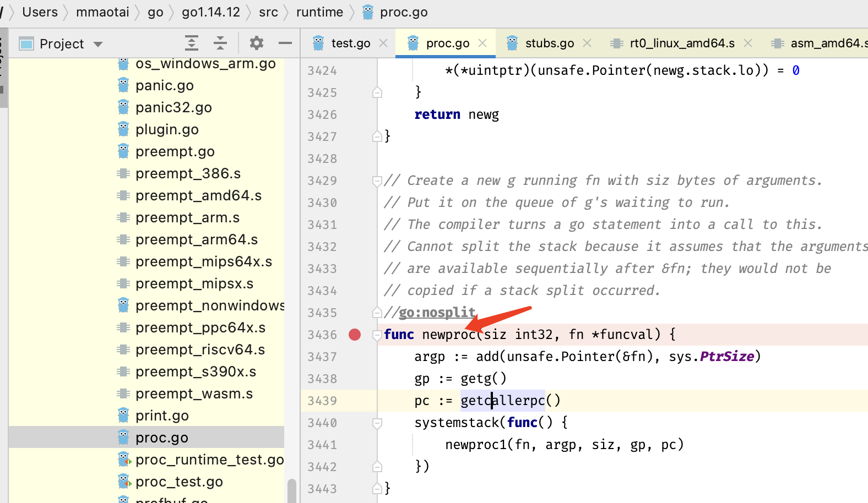
Task: Hide the Project tool window
Action: 285,43
